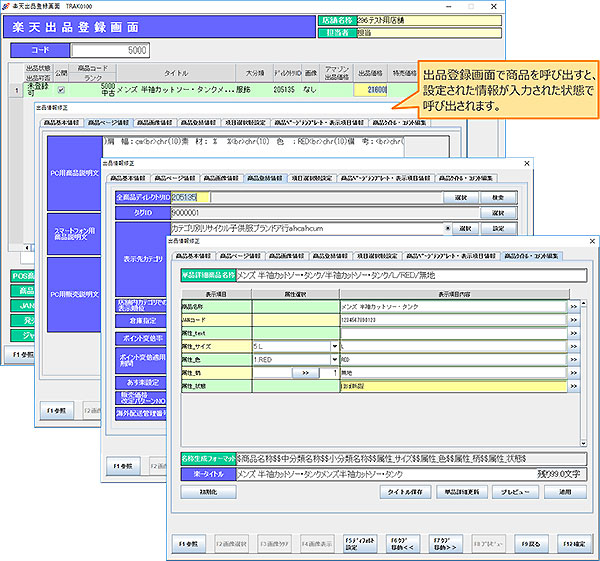
Task: Click the >> button at the end of the 属性_色 row
Action: [574, 358]
